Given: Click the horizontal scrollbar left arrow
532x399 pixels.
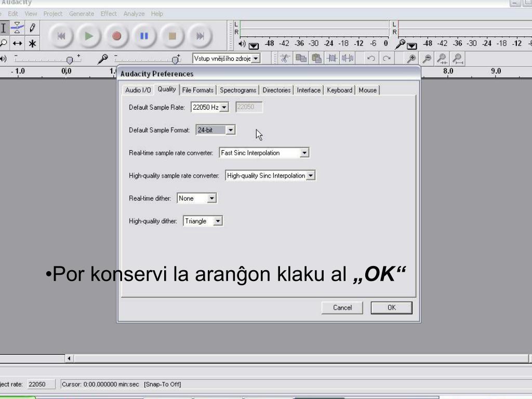Looking at the screenshot, I should (69, 358).
